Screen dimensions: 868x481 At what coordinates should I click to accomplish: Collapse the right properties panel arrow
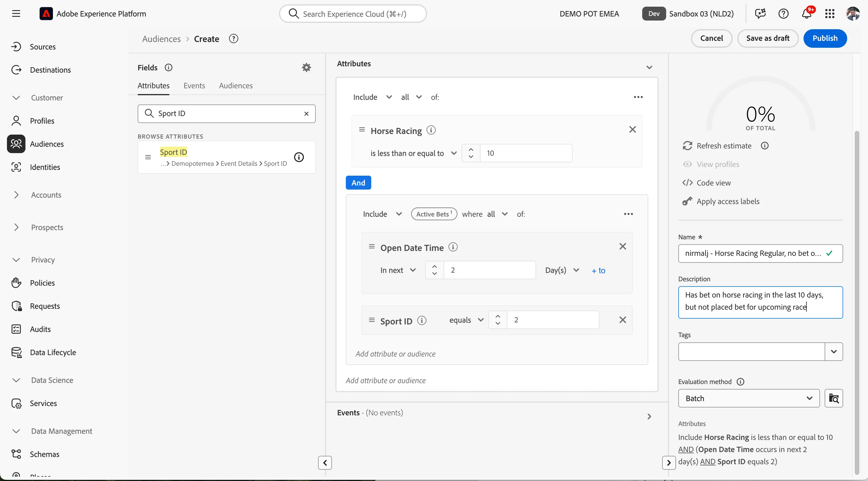668,463
